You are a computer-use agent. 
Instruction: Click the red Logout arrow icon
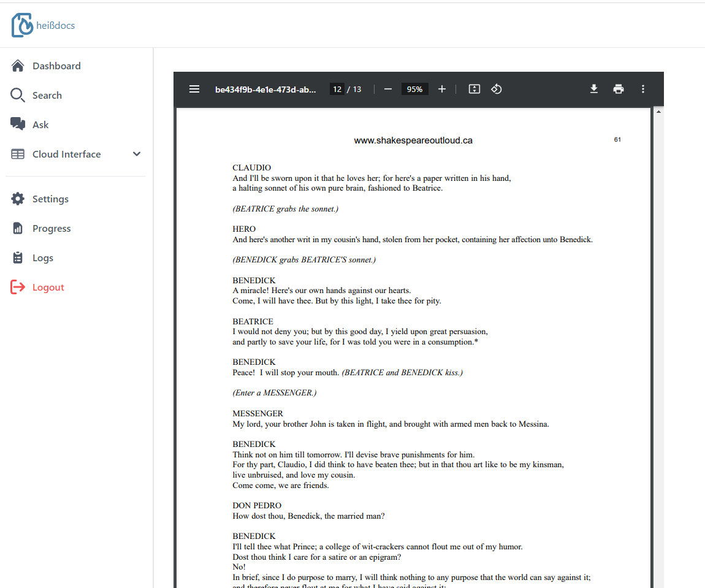click(x=18, y=287)
